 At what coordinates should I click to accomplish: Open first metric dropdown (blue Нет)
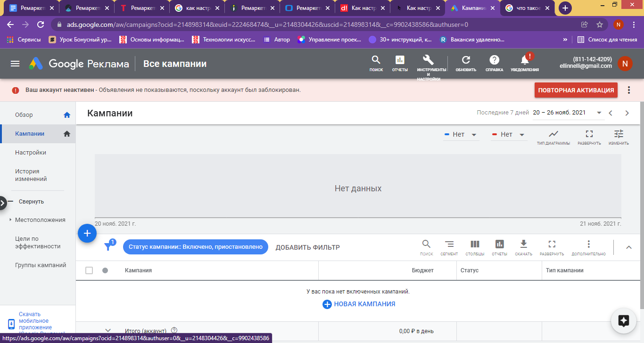point(461,135)
